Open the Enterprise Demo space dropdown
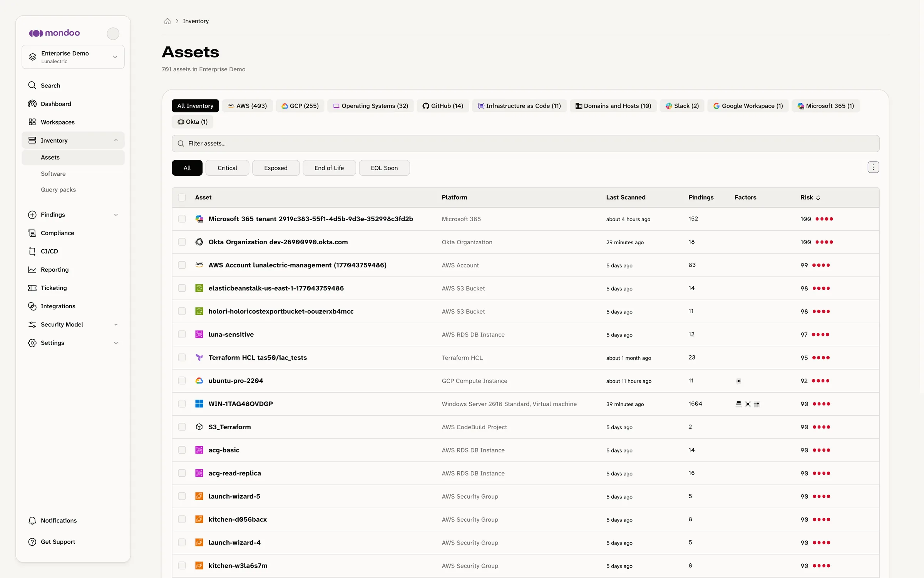This screenshot has width=924, height=578. (73, 57)
